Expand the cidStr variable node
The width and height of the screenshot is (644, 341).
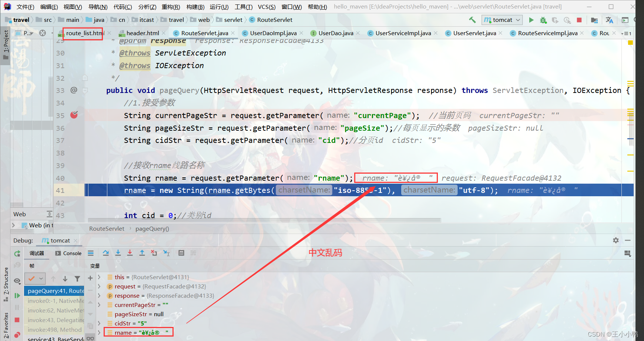(x=99, y=323)
